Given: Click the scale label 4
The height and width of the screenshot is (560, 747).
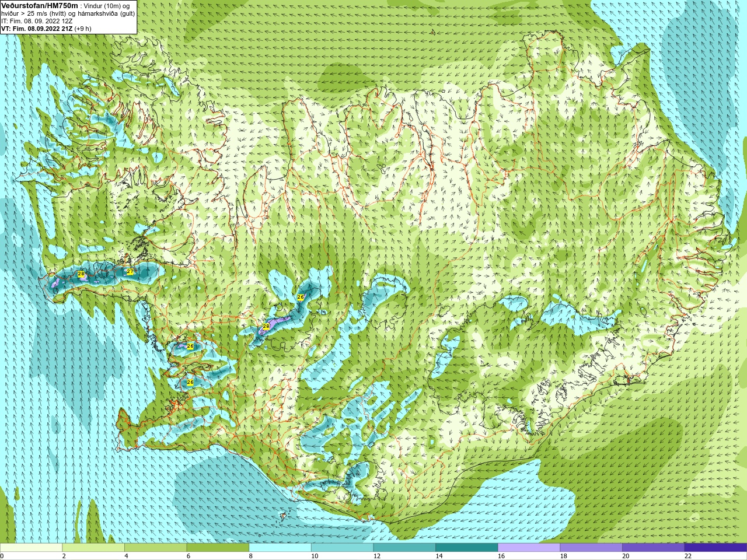Looking at the screenshot, I should (x=126, y=556).
